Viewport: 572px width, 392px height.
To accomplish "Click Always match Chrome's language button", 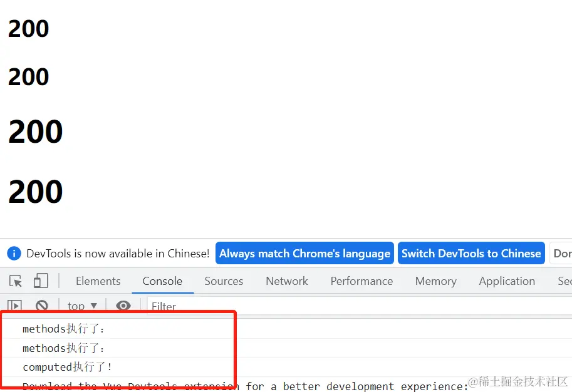I will click(304, 253).
